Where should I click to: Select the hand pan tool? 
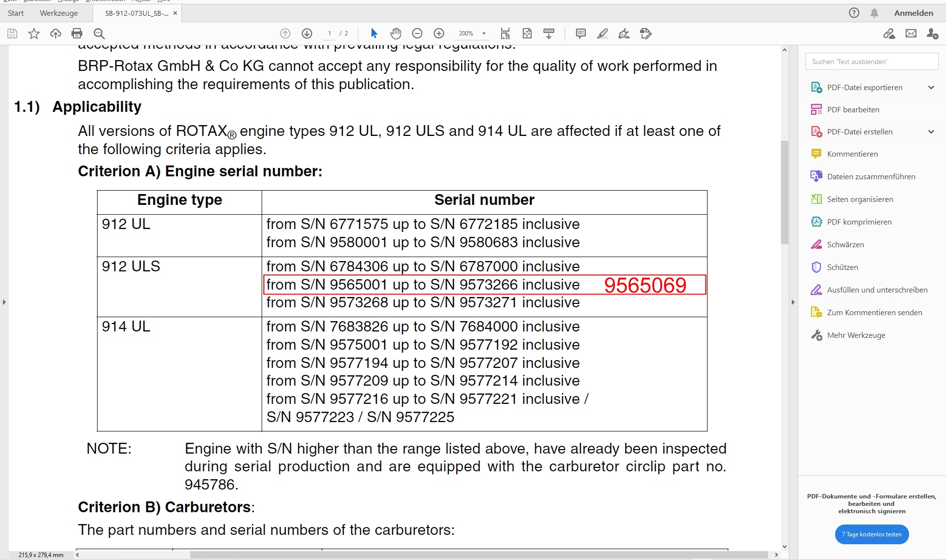(x=395, y=33)
